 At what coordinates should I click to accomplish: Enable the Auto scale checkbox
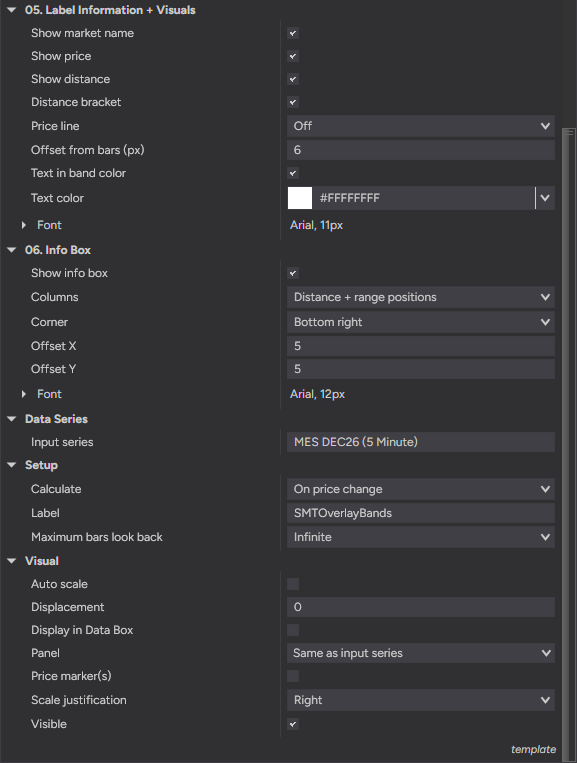pos(293,584)
